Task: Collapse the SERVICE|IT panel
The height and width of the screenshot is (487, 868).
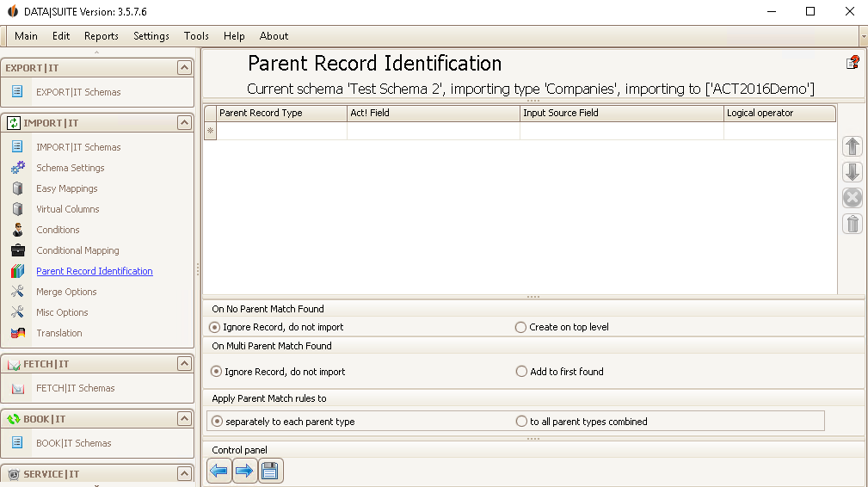Action: pyautogui.click(x=184, y=474)
